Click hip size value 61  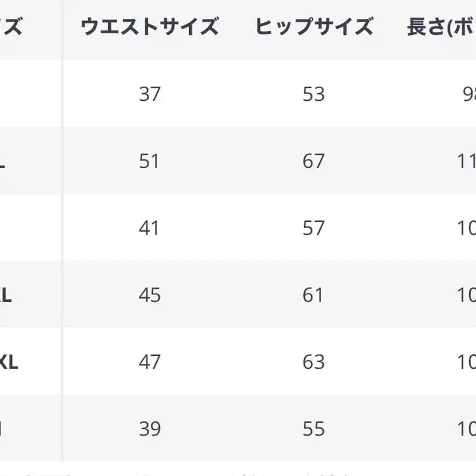[314, 295]
